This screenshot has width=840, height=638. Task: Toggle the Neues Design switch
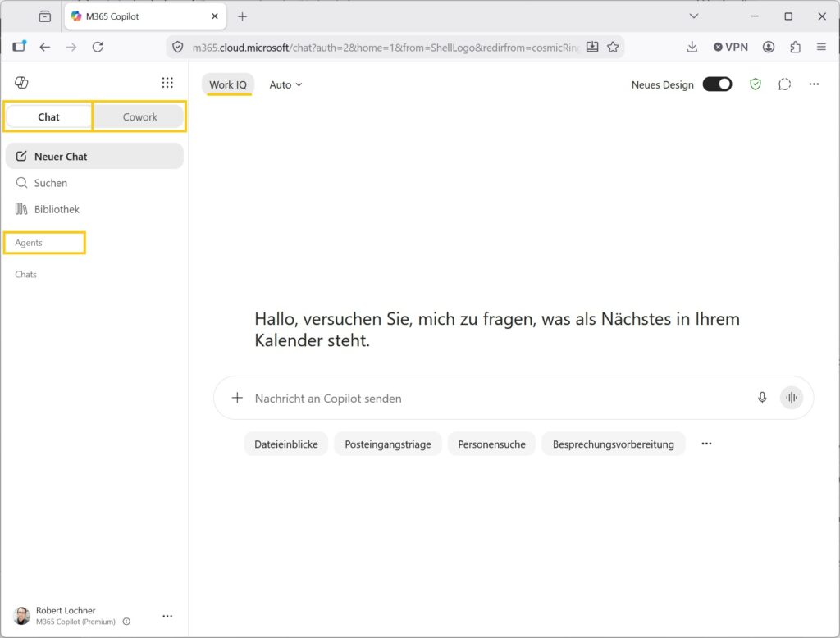[717, 84]
